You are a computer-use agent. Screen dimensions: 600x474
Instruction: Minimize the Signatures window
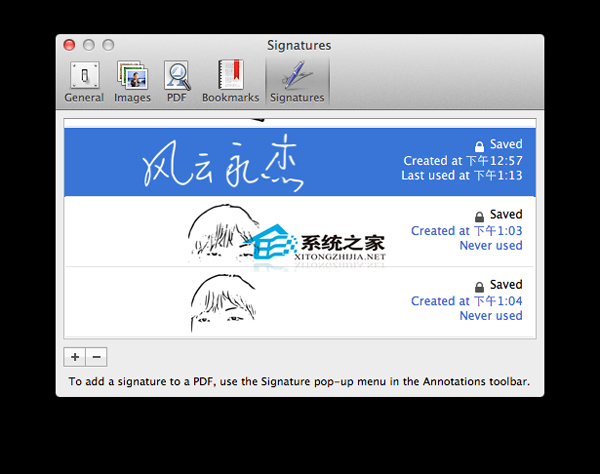(x=89, y=45)
